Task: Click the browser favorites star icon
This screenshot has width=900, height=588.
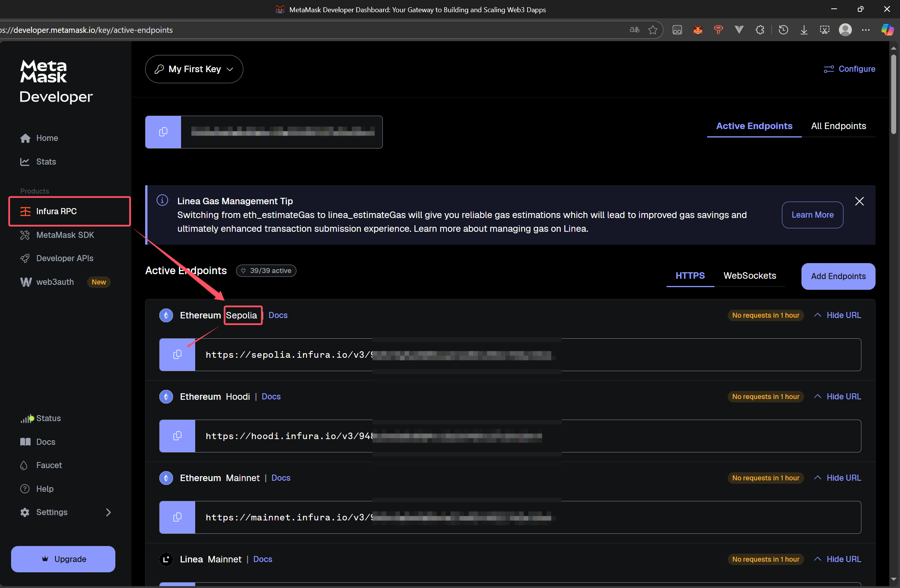Action: (x=652, y=30)
